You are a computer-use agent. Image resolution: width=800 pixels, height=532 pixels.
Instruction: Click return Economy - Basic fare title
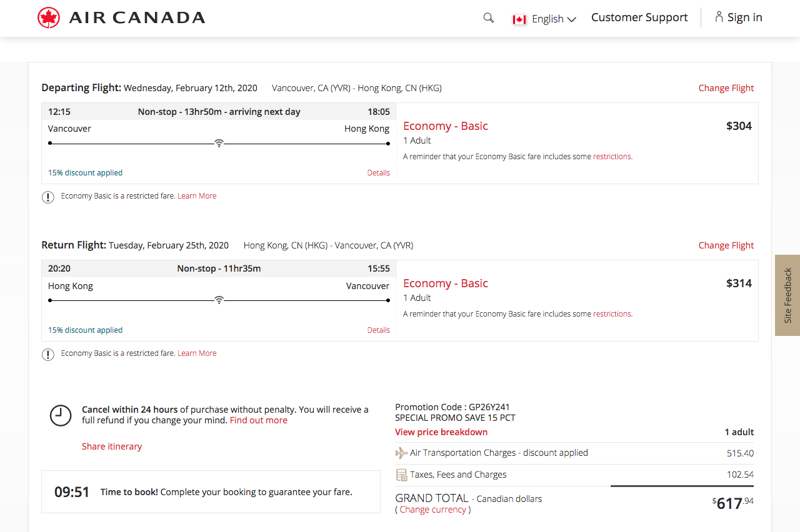[446, 283]
